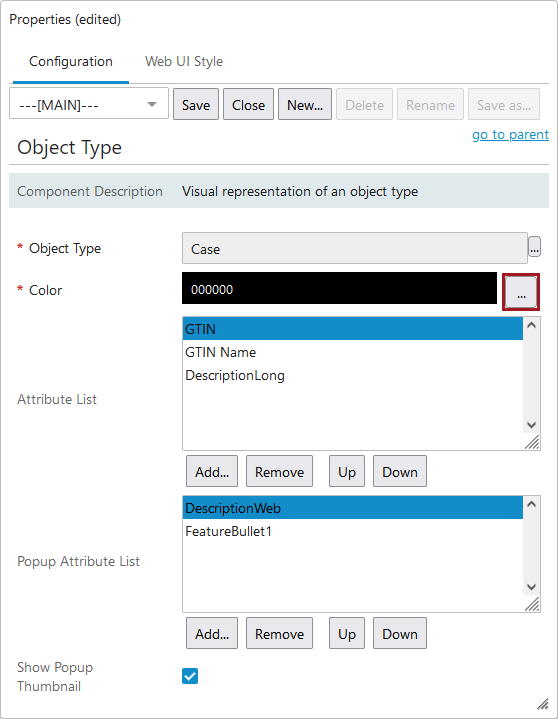The height and width of the screenshot is (719, 558).
Task: Select the Configuration tab
Action: [x=71, y=61]
